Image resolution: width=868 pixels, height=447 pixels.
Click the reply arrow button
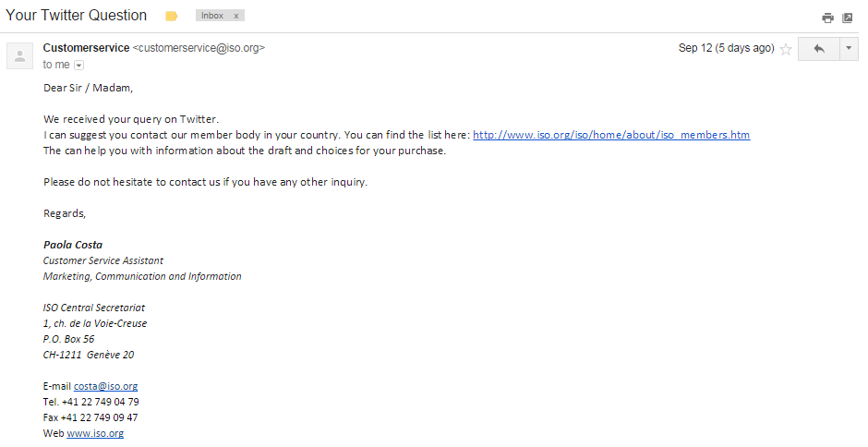click(x=819, y=49)
